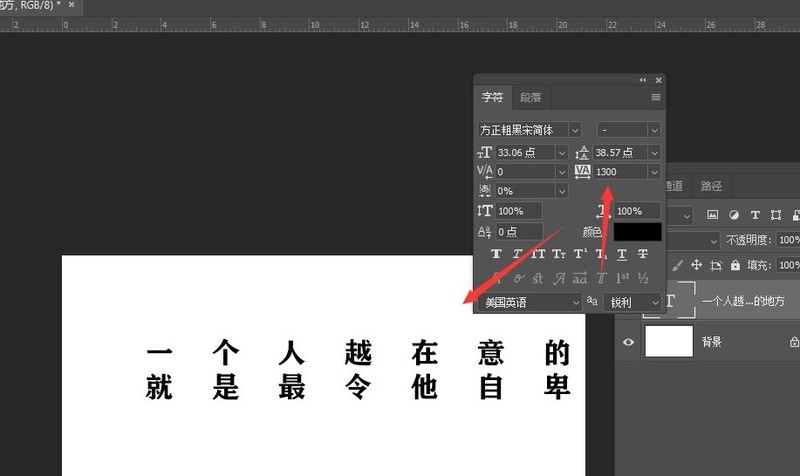The height and width of the screenshot is (476, 800).
Task: Expand the 美国英语 language dropdown
Action: click(x=575, y=302)
